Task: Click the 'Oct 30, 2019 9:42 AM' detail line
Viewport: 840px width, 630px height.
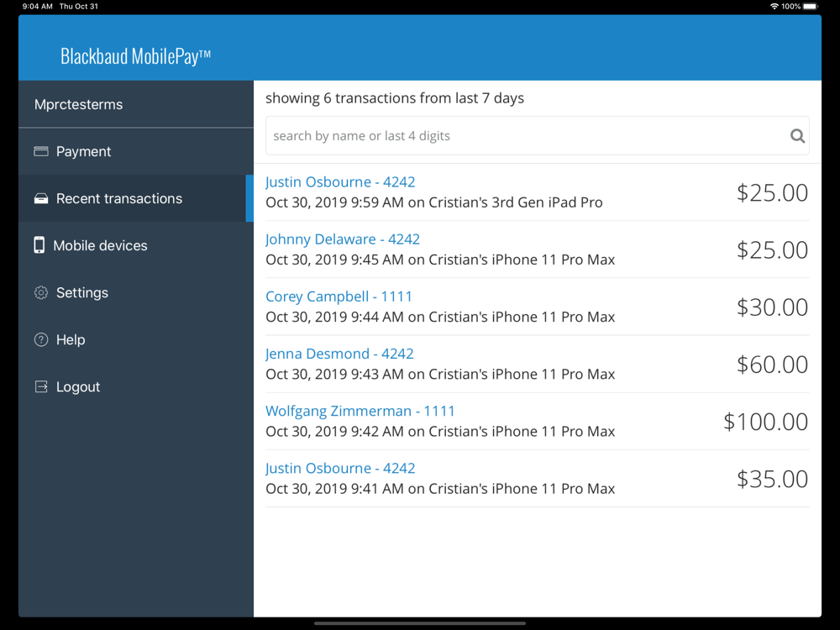Action: click(x=440, y=432)
